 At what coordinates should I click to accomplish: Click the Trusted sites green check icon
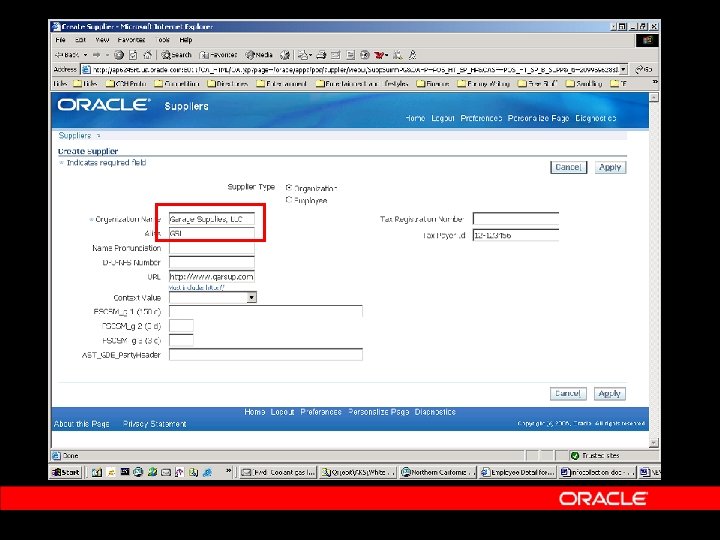click(574, 456)
